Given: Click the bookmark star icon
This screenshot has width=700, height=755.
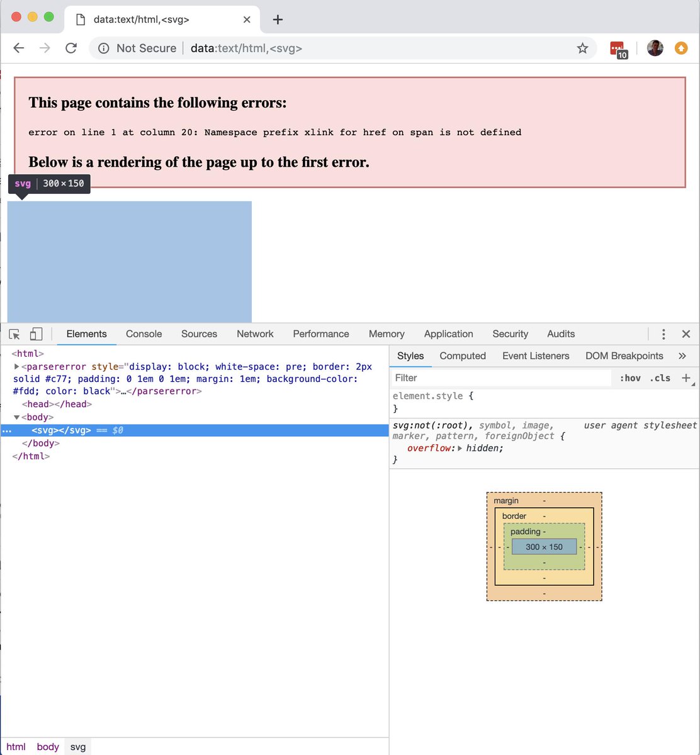Looking at the screenshot, I should 582,48.
